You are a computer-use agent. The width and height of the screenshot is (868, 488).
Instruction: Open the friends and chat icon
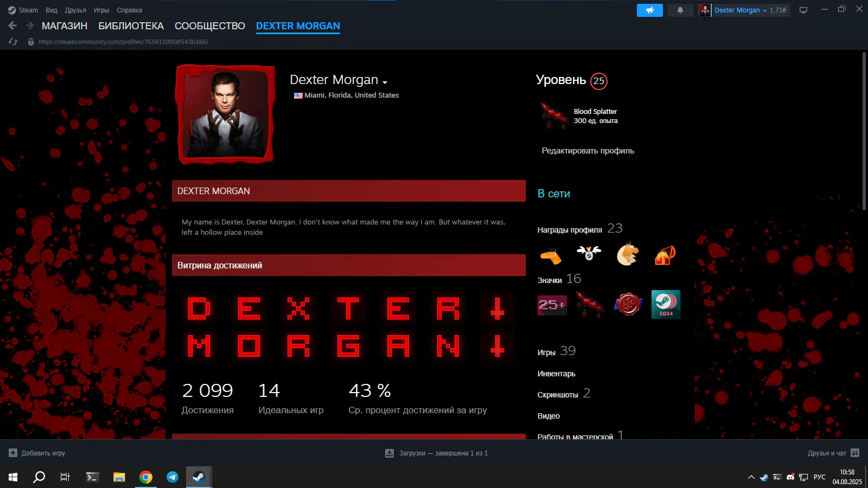[x=855, y=453]
